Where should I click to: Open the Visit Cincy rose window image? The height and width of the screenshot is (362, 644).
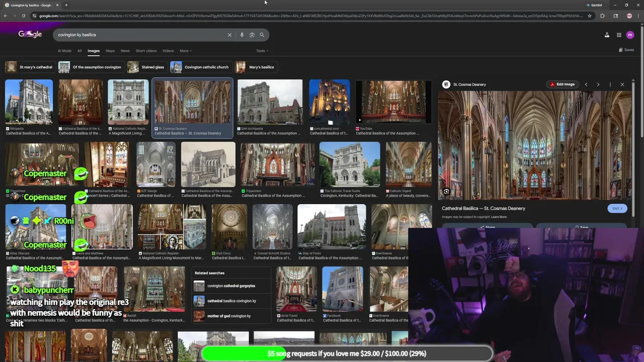(229, 227)
